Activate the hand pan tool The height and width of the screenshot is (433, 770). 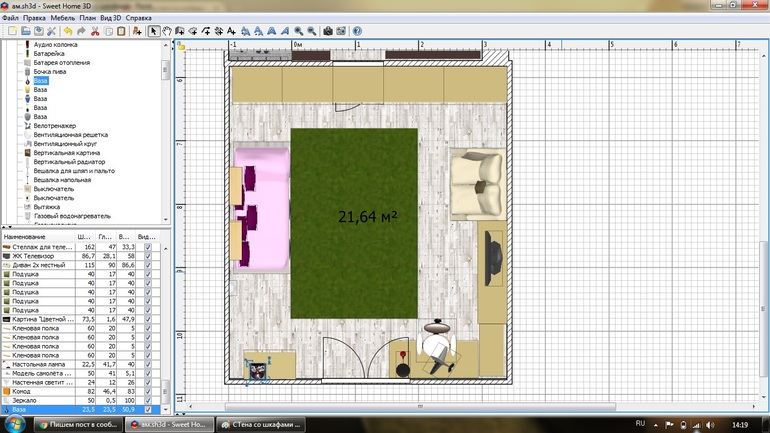tap(167, 31)
